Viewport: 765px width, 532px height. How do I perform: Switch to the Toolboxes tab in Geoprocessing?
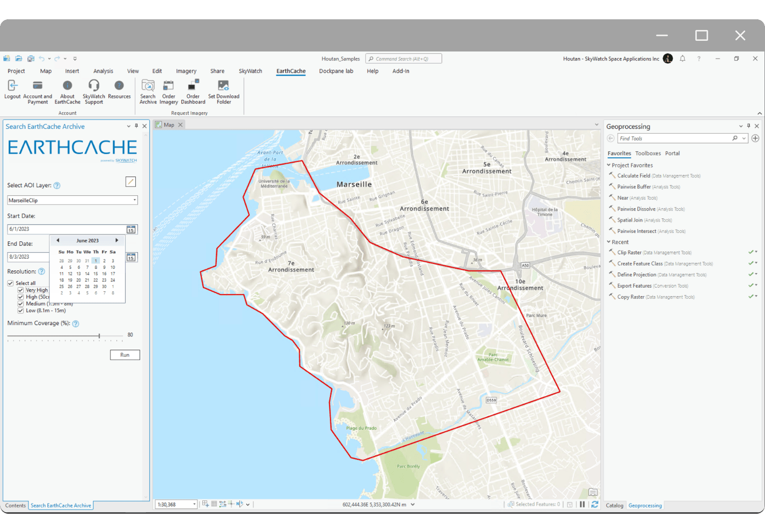(648, 153)
